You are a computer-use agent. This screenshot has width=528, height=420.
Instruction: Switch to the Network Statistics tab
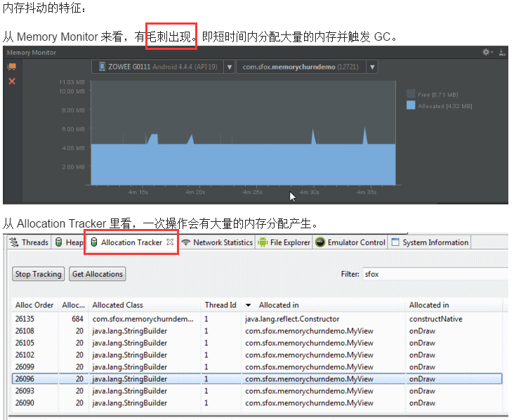click(x=217, y=242)
